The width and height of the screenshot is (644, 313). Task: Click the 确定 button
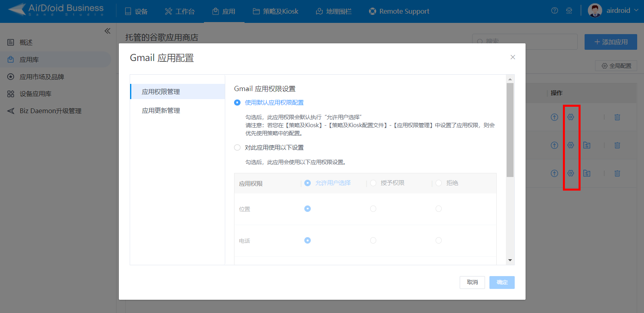point(502,282)
